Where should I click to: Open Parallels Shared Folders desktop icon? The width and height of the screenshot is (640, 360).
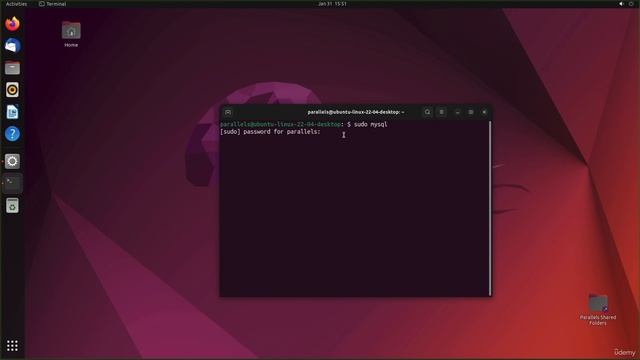(x=598, y=310)
